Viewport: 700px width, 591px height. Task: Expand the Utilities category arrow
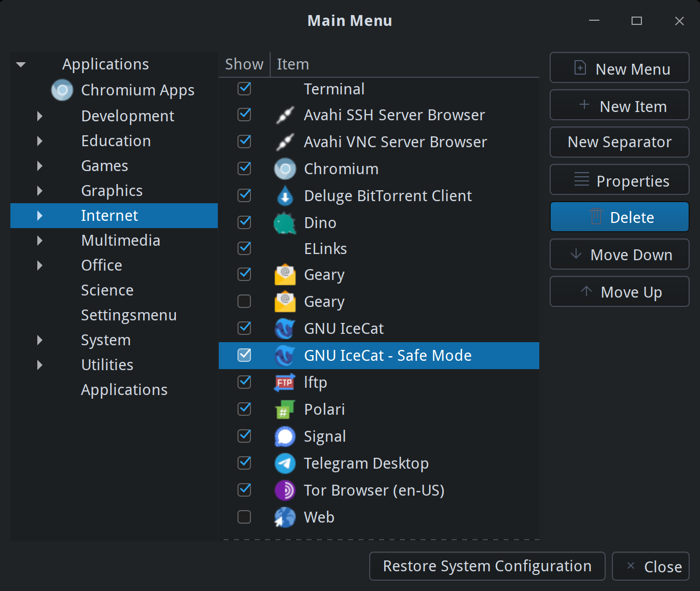pyautogui.click(x=40, y=365)
